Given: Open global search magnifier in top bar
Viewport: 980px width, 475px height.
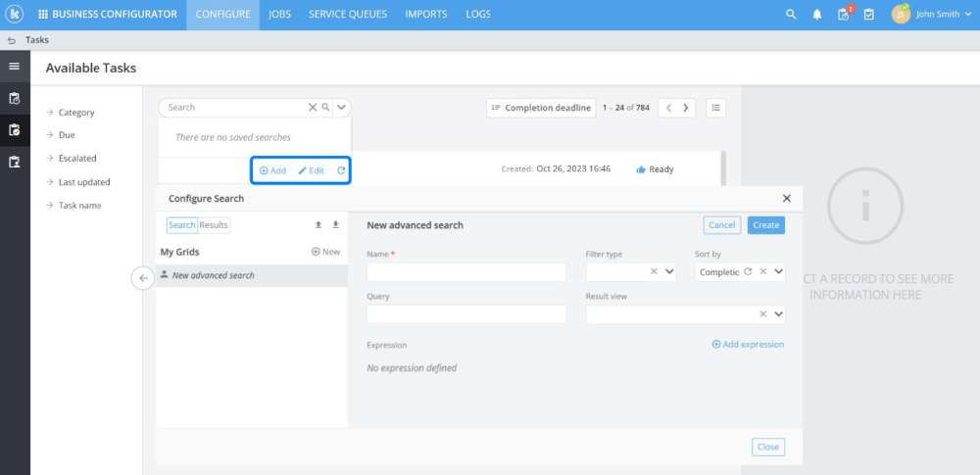Looking at the screenshot, I should (791, 15).
